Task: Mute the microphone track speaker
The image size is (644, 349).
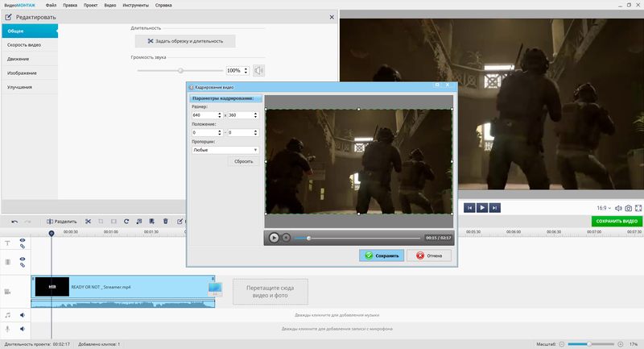Action: pos(23,329)
